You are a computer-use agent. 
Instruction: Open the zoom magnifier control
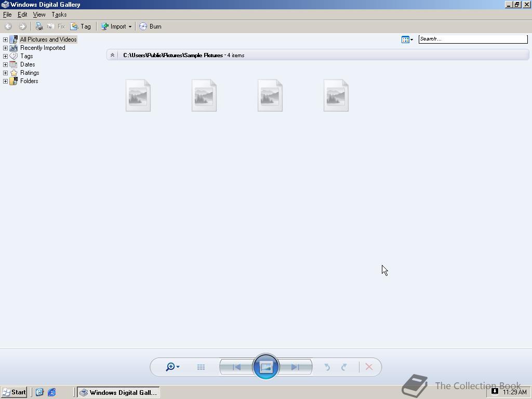point(172,367)
